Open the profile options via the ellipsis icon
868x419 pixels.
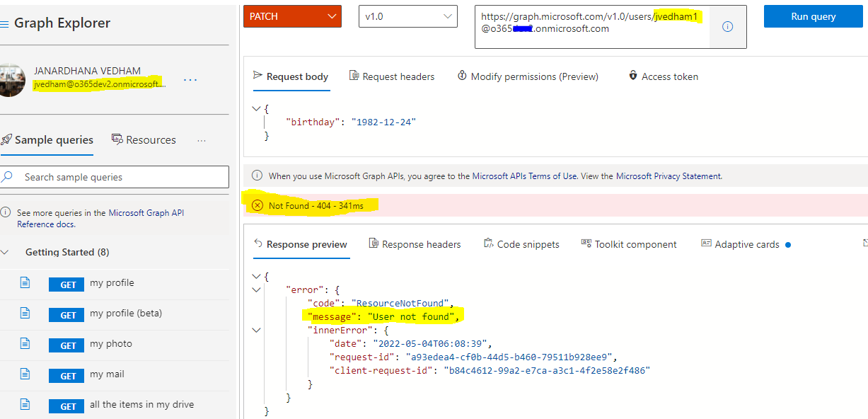point(190,79)
